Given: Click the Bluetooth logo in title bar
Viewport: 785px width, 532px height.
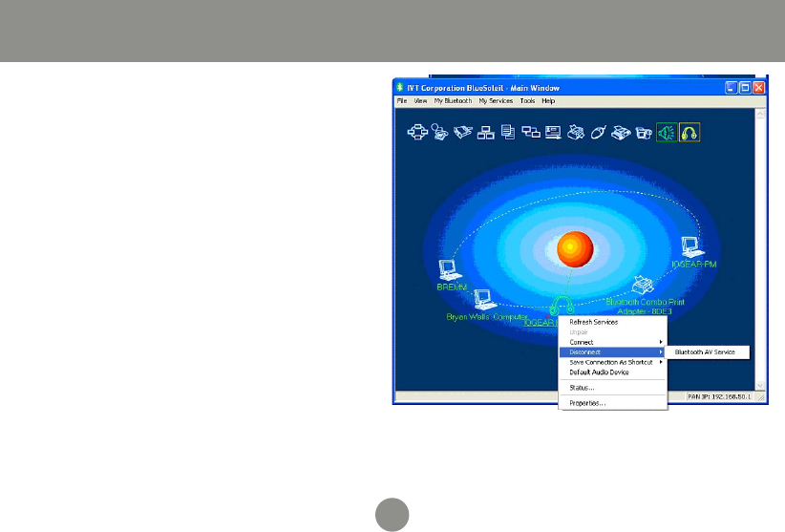Looking at the screenshot, I should (x=399, y=88).
